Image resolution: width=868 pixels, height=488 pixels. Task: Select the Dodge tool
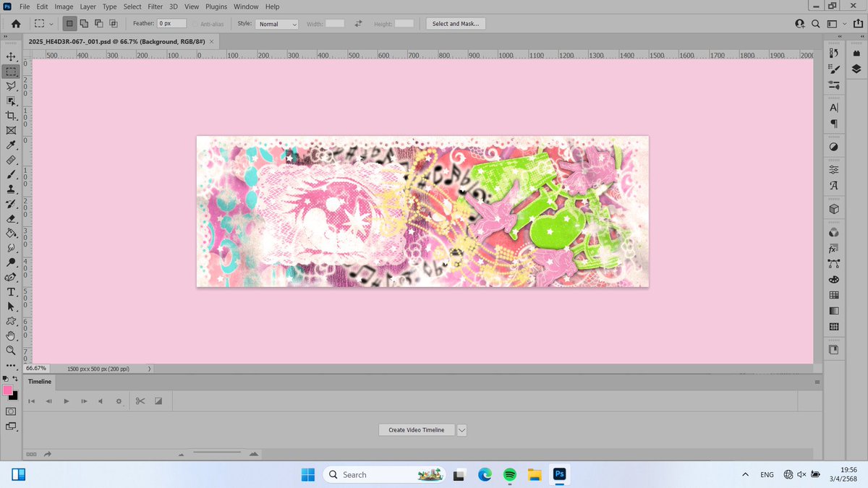tap(12, 262)
